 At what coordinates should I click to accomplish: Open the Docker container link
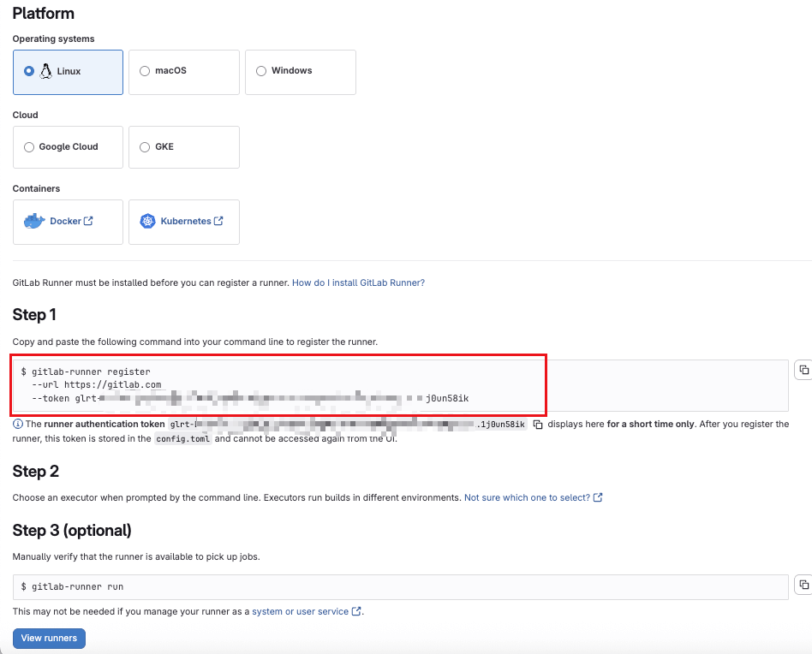click(x=65, y=221)
